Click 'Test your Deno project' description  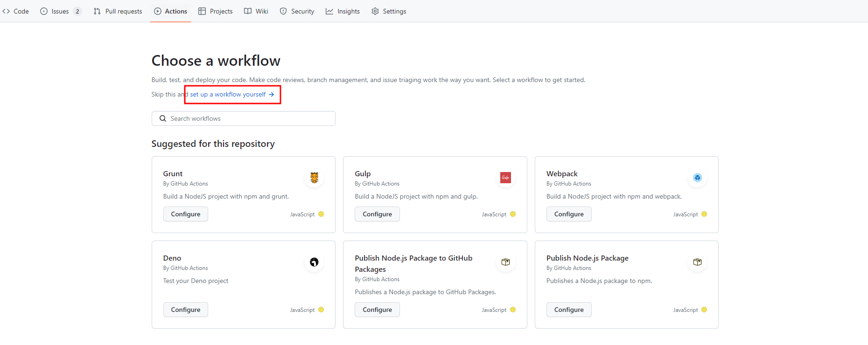tap(196, 281)
